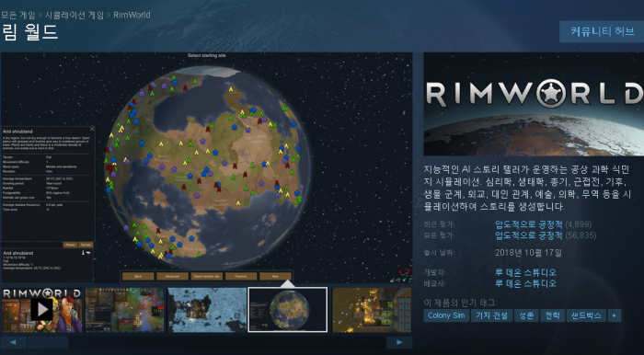Open developer link 루 데온 스튜디오
This screenshot has height=355, width=644.
[525, 272]
